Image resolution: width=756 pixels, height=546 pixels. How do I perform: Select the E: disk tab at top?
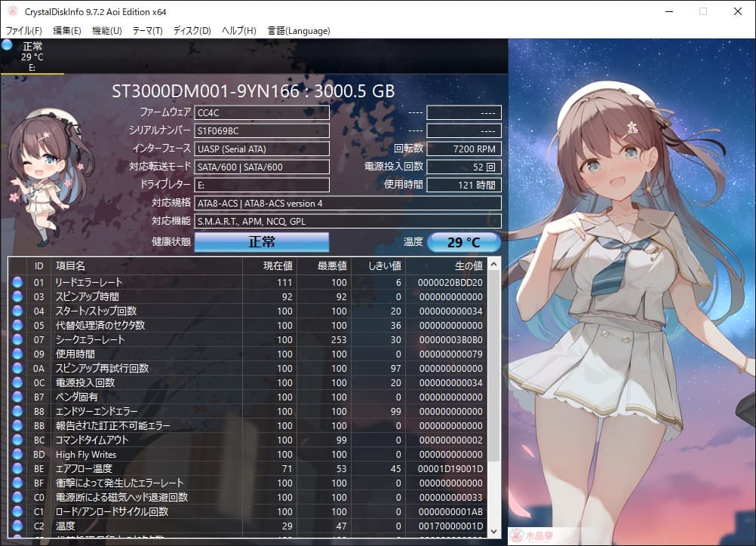click(32, 57)
